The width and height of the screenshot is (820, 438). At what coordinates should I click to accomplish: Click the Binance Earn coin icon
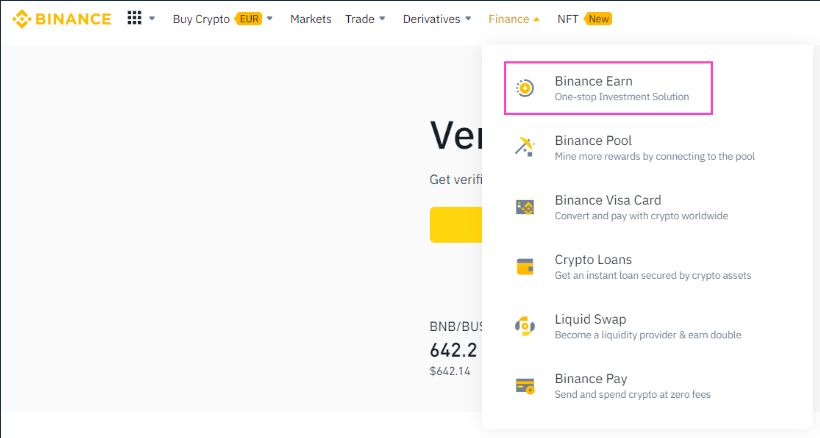(x=525, y=88)
